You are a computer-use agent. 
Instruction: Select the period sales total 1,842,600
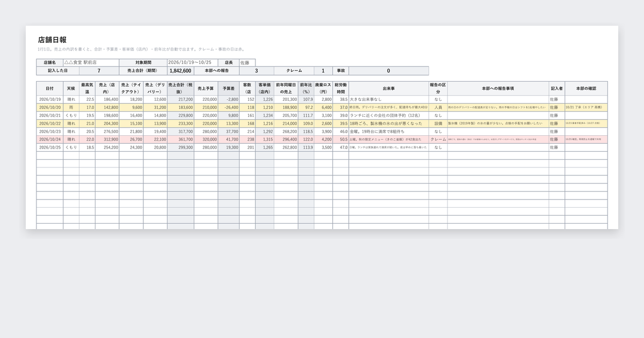(x=180, y=71)
